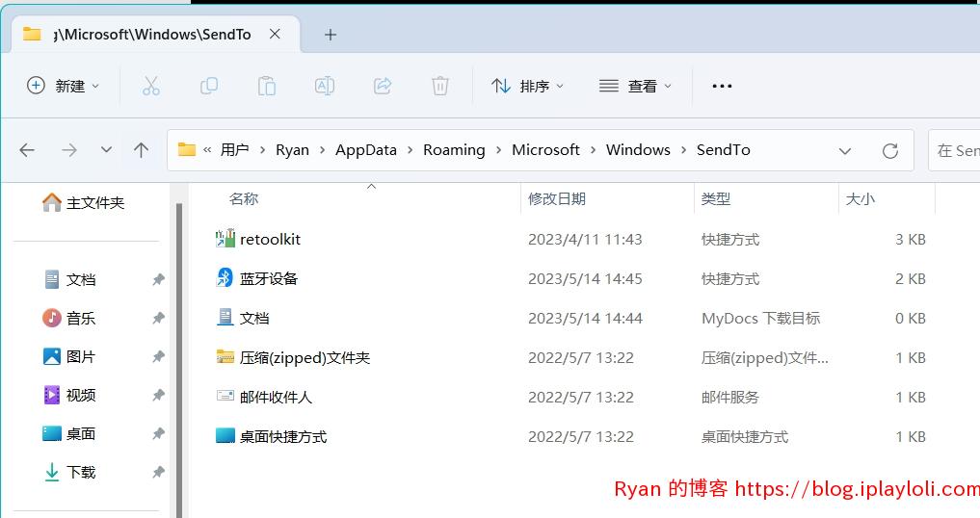Expand hidden path with double chevron
This screenshot has width=980, height=518.
pos(207,150)
